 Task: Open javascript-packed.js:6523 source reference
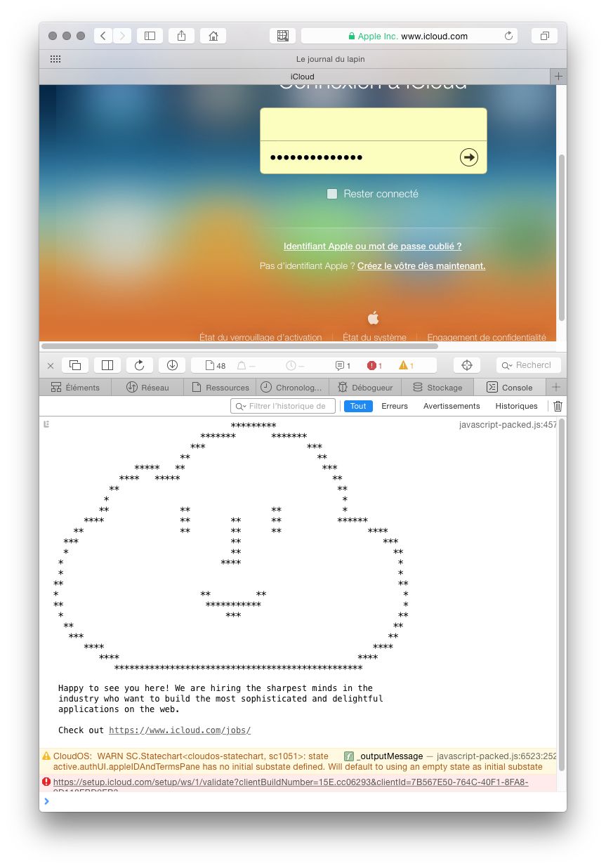tap(496, 756)
